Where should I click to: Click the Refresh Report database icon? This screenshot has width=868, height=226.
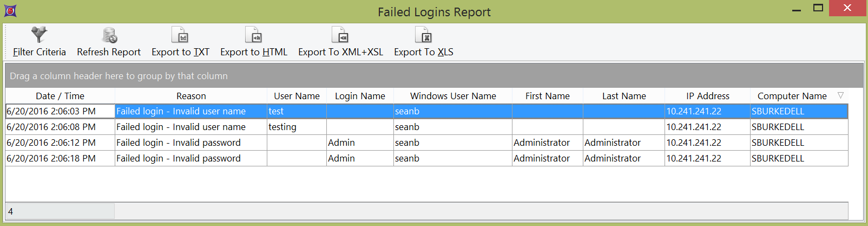[x=109, y=35]
